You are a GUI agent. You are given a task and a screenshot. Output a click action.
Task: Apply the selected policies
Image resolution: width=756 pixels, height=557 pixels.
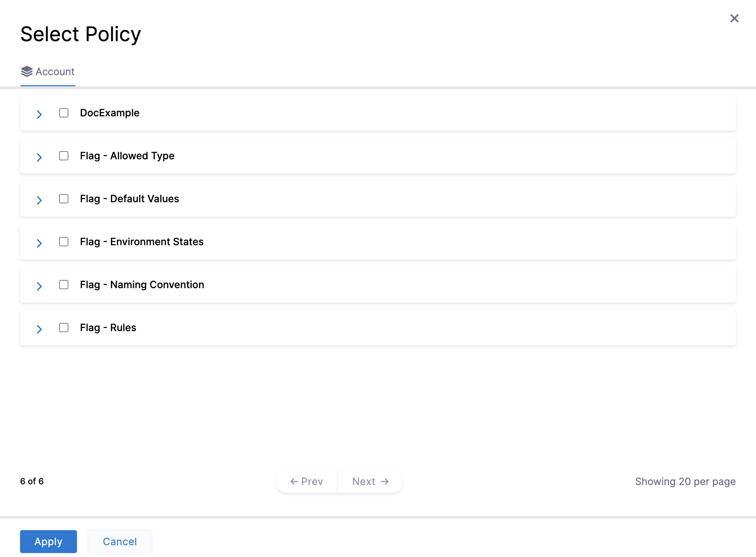coord(48,542)
